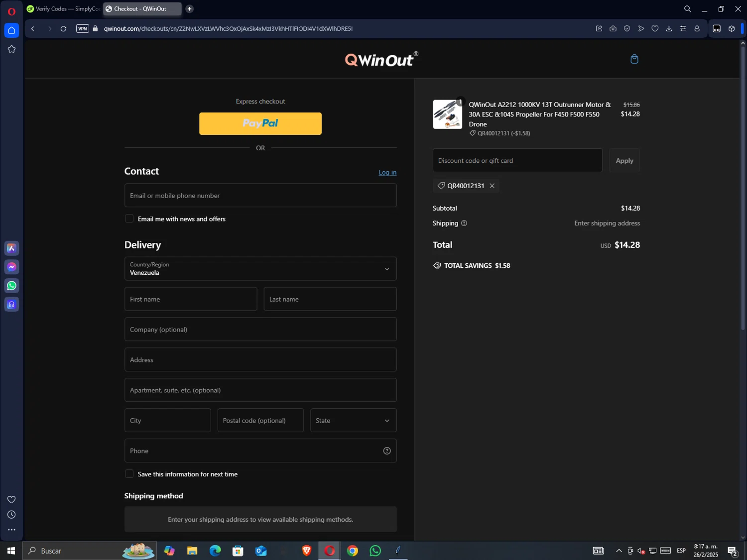Launch File Explorer from the taskbar
The width and height of the screenshot is (747, 560).
tap(192, 551)
